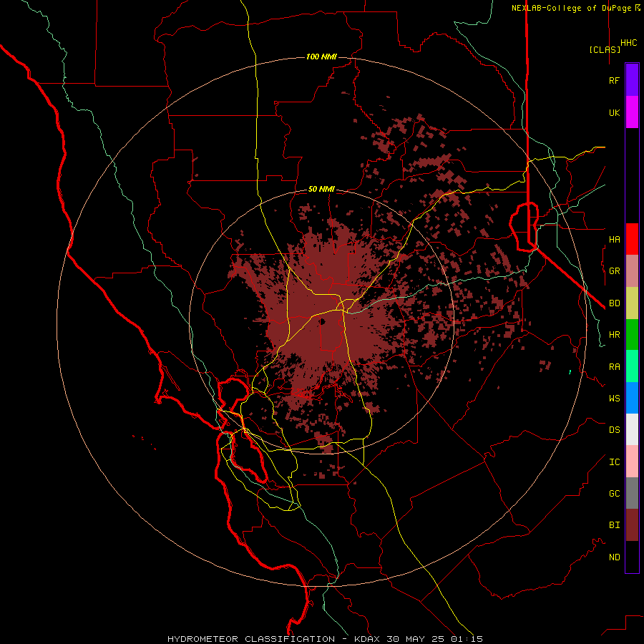
Task: Click the UK magenta legend swatch
Action: 632,112
